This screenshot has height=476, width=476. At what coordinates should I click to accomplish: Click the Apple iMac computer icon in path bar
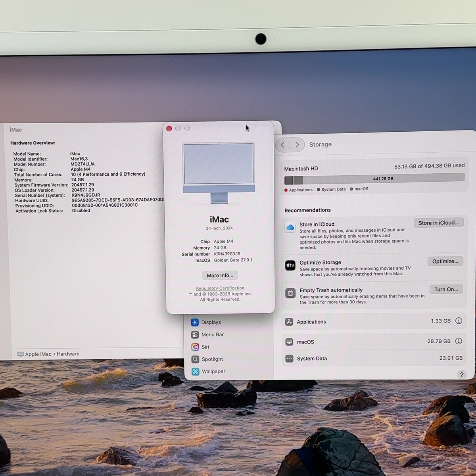click(x=20, y=354)
